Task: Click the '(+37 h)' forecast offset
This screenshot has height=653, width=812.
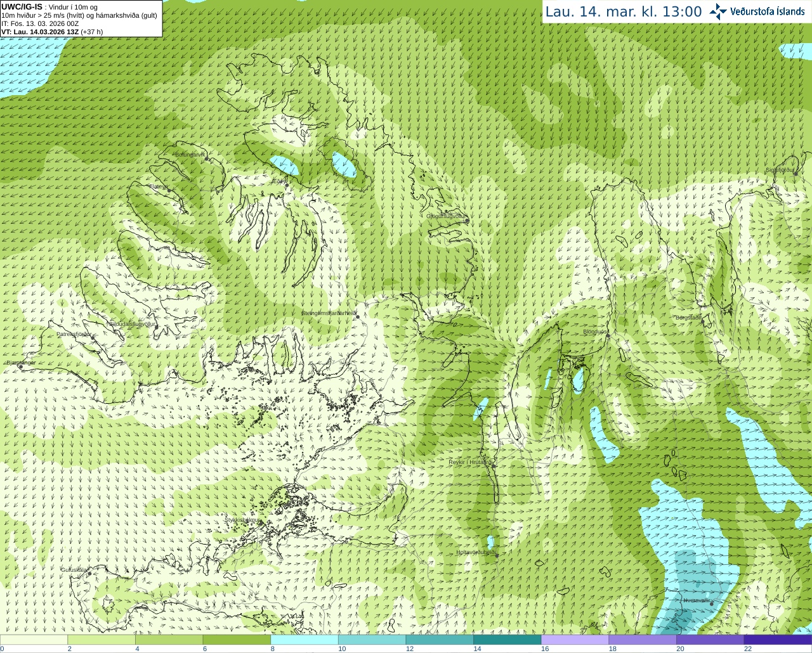Action: click(x=92, y=32)
